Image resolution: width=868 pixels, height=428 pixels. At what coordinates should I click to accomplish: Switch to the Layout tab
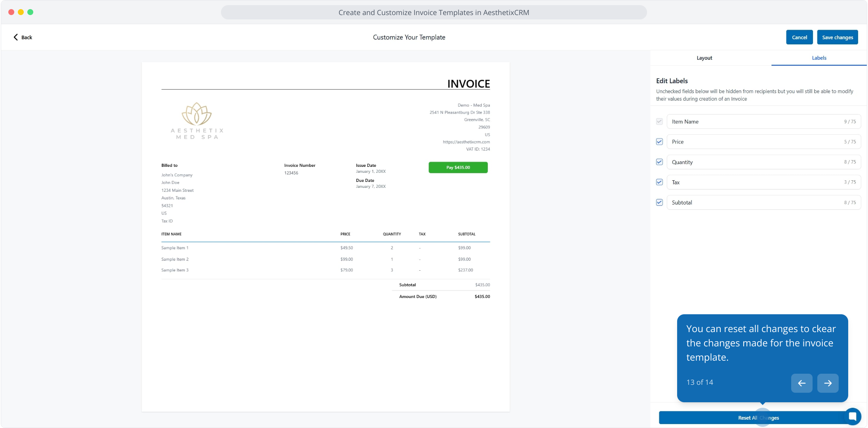click(704, 58)
